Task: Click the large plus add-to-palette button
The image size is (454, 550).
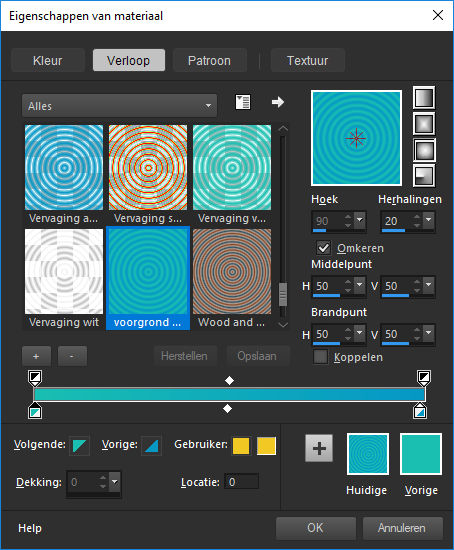Action: [319, 448]
